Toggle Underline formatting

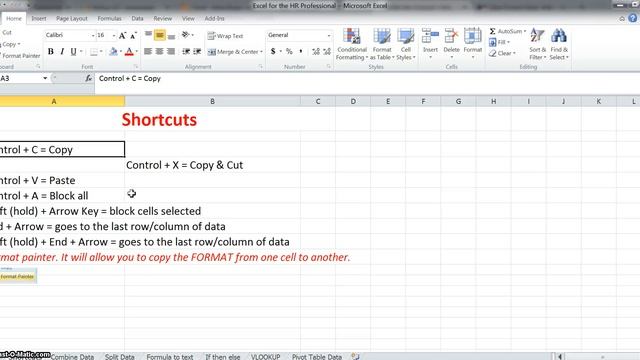(73, 52)
